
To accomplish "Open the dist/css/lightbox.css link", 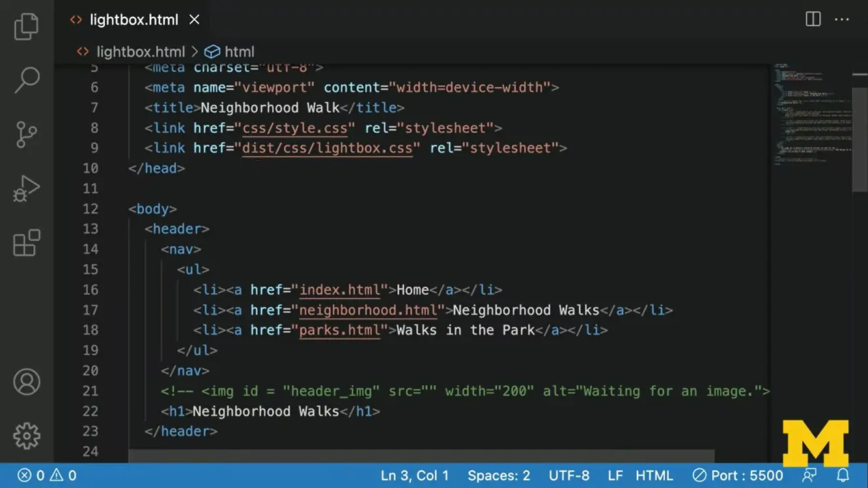I will pos(328,148).
